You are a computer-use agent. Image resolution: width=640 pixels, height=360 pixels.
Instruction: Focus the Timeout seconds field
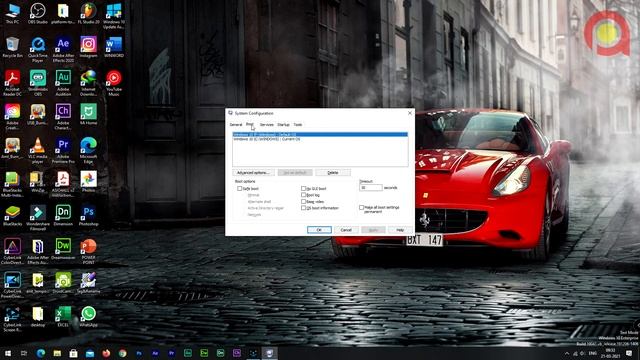coord(371,188)
